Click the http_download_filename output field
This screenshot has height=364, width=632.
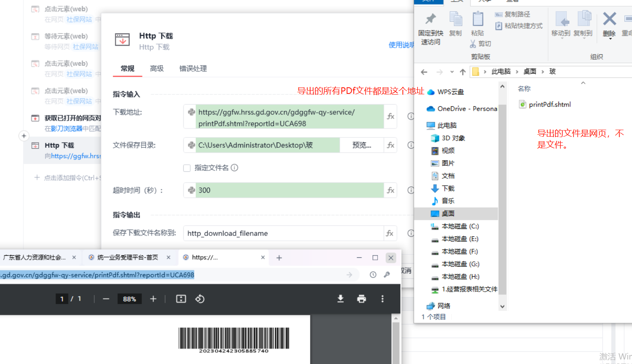tap(284, 233)
